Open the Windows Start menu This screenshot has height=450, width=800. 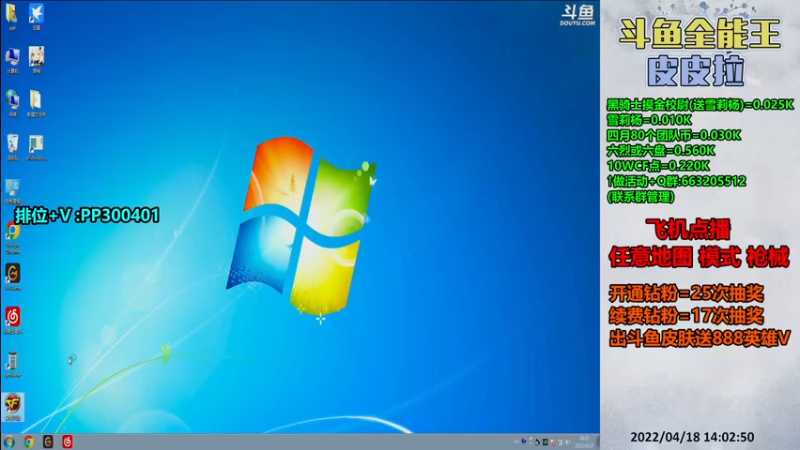pos(9,442)
